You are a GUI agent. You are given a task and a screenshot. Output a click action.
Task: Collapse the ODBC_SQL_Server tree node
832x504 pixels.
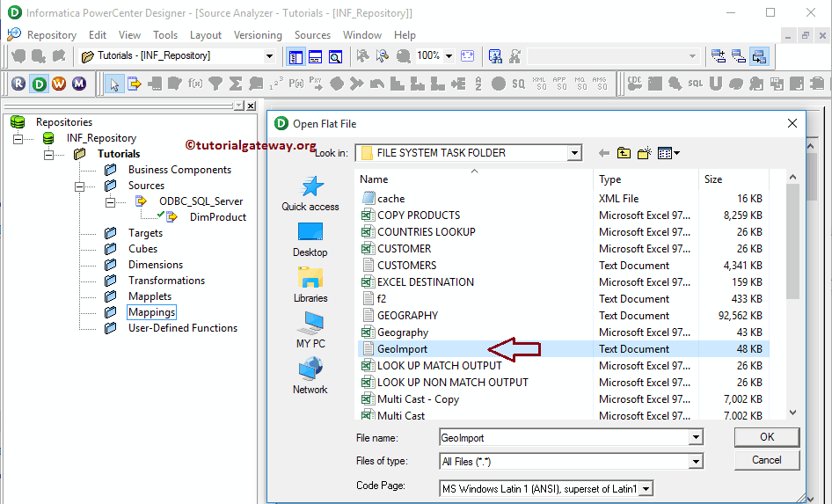click(110, 202)
